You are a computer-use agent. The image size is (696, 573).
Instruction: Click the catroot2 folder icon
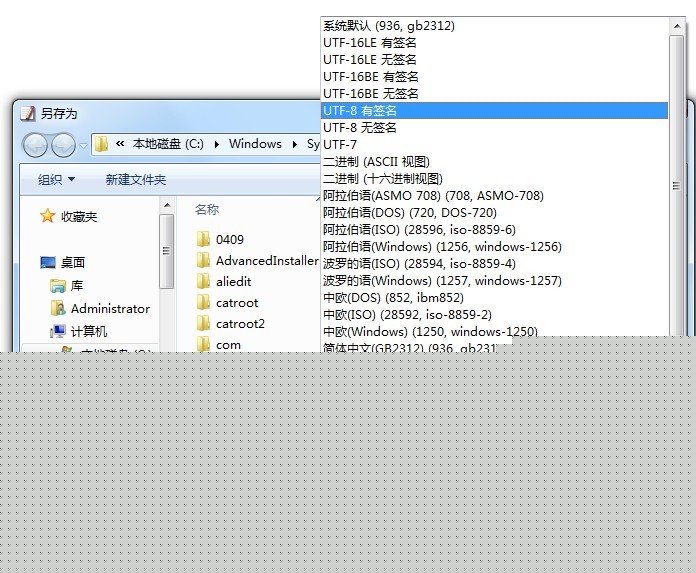[x=203, y=323]
